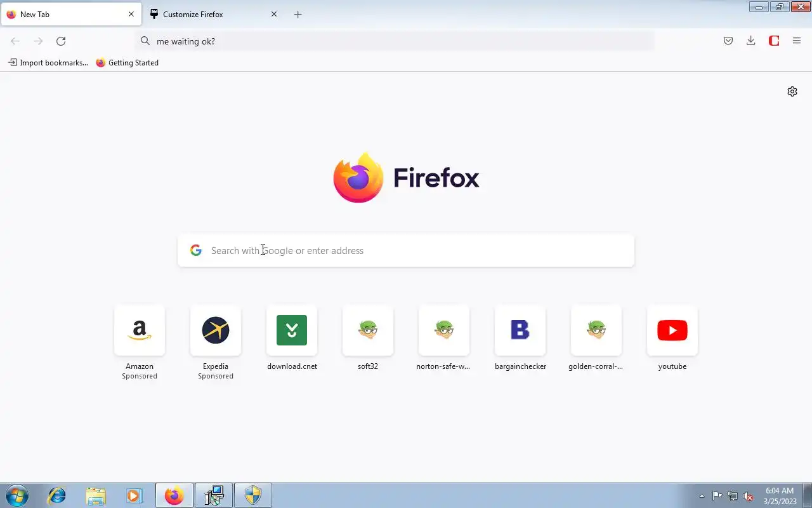Open the Getting Started bookmark
The image size is (812, 508).
(128, 63)
